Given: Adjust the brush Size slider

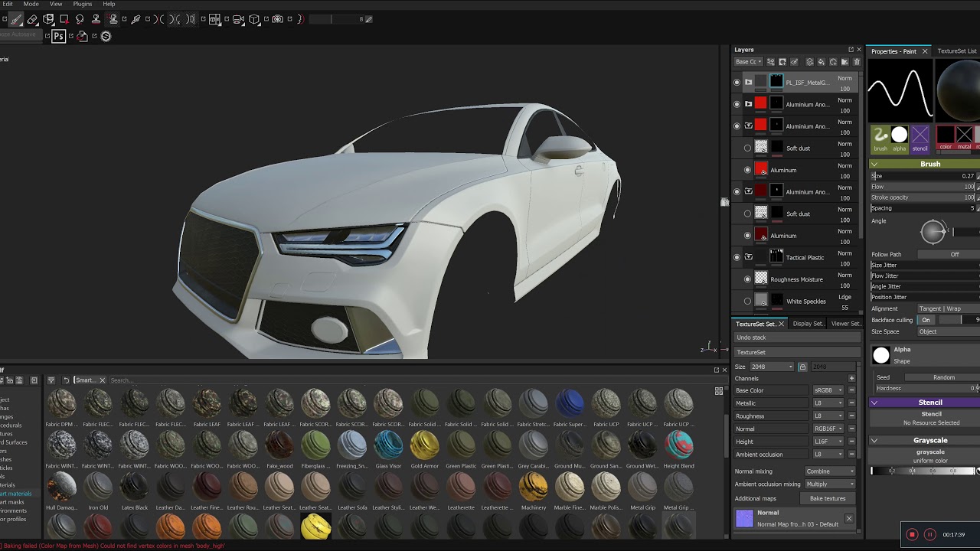Looking at the screenshot, I should click(x=925, y=176).
